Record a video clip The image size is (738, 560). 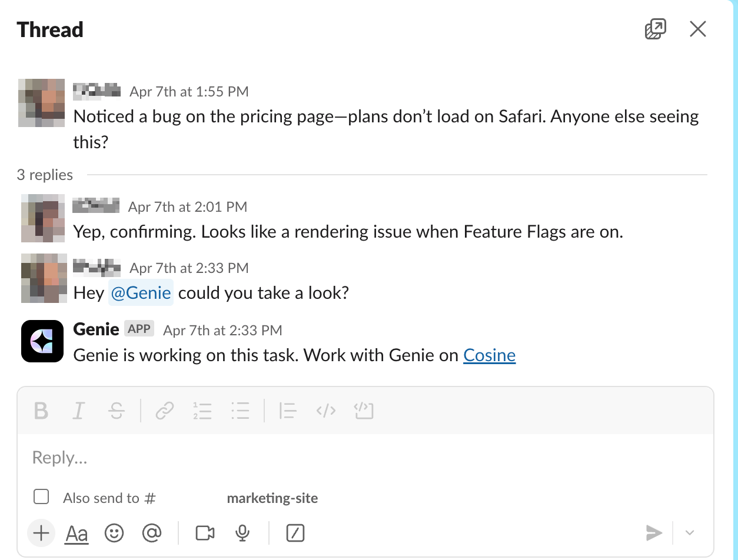pos(205,533)
